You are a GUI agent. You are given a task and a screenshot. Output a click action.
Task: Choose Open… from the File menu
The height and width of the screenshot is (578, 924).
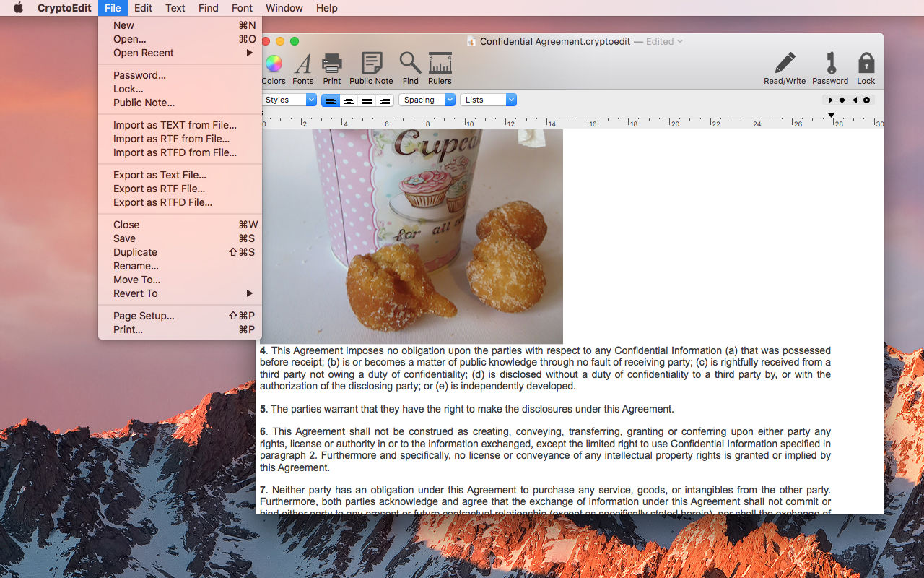coord(180,39)
